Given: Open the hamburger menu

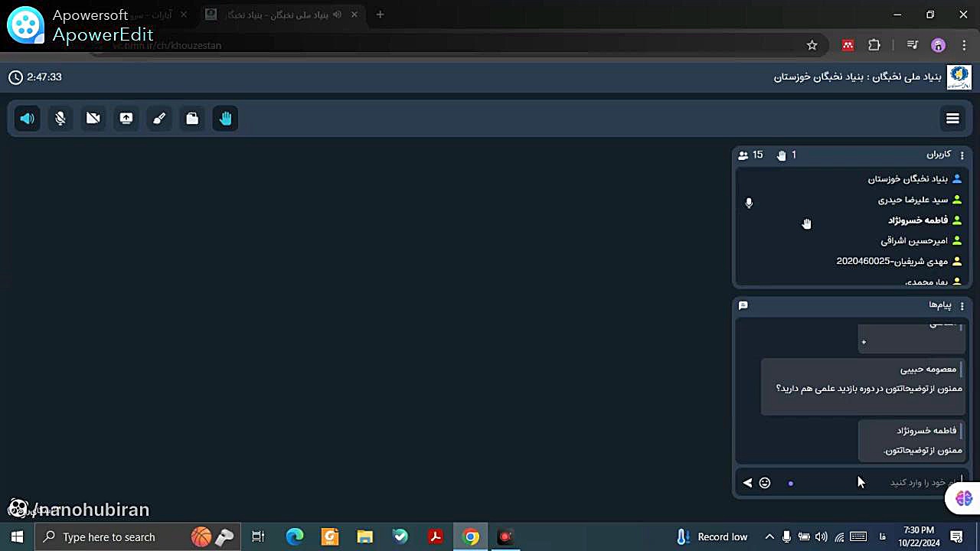Looking at the screenshot, I should click(952, 119).
